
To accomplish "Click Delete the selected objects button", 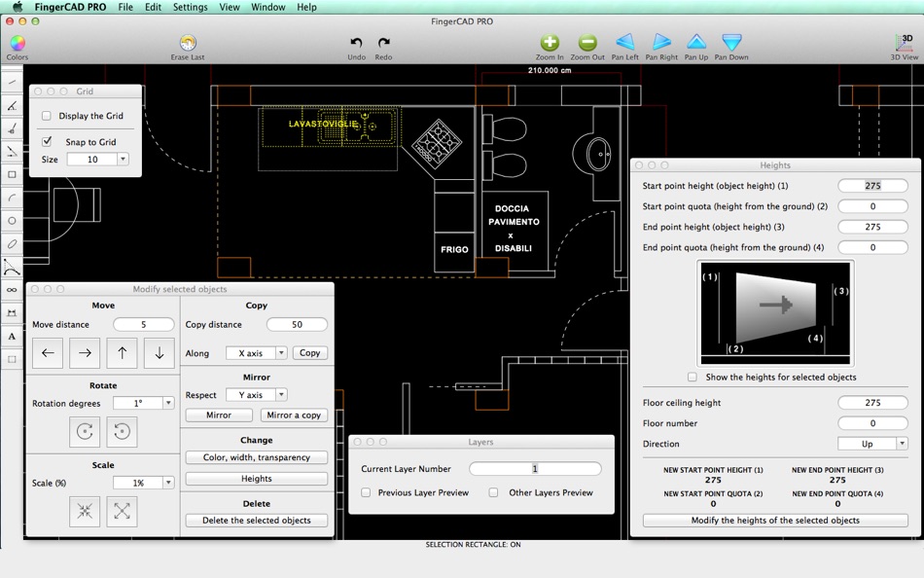I will 257,521.
